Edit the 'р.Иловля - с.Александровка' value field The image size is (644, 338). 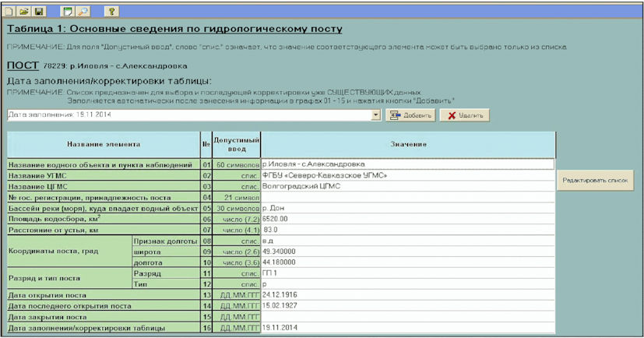click(x=406, y=164)
